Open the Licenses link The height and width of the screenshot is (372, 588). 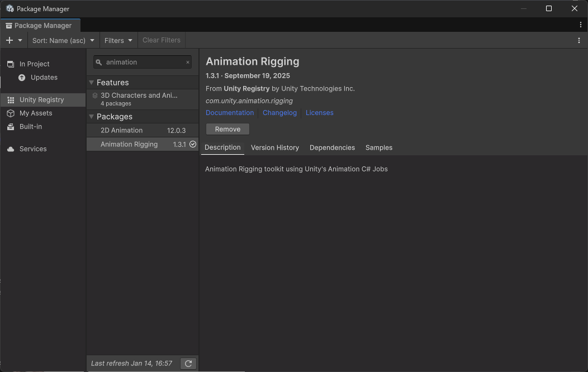point(320,113)
